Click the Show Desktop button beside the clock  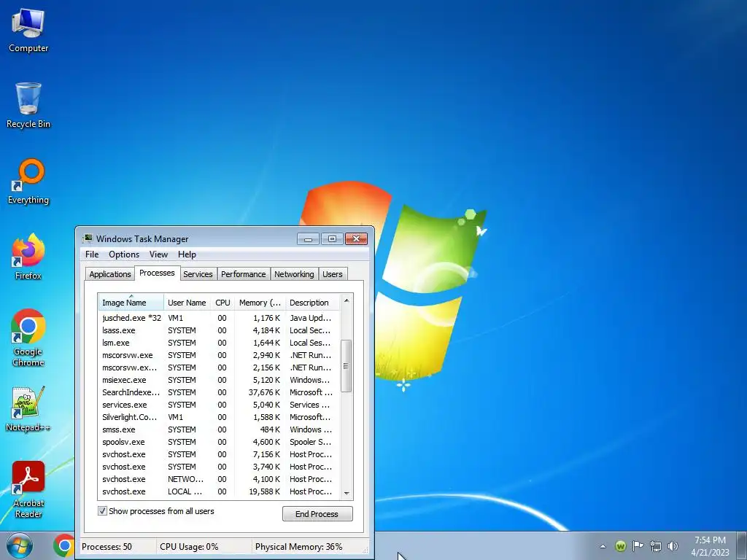click(742, 545)
